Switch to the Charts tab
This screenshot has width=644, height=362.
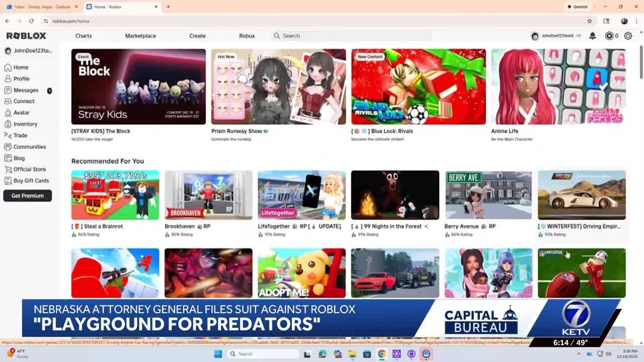coord(84,36)
